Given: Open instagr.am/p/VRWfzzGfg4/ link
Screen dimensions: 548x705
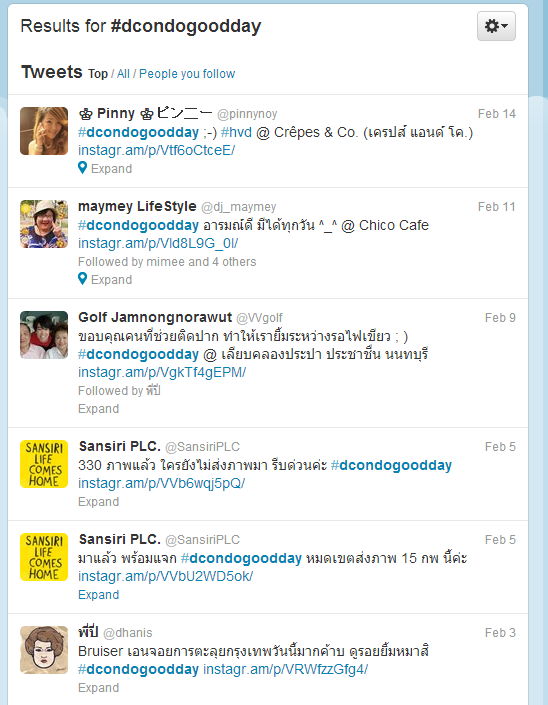Looking at the screenshot, I should pyautogui.click(x=285, y=669).
